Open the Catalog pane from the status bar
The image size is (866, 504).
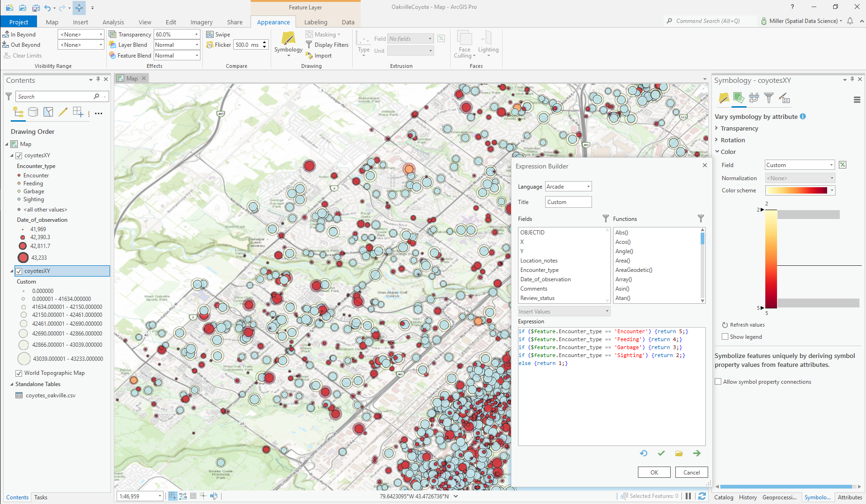723,497
